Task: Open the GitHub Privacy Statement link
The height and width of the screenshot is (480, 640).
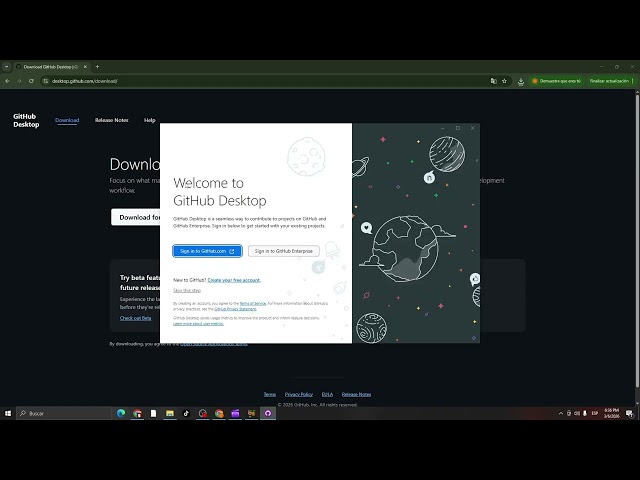Action: pos(236,309)
